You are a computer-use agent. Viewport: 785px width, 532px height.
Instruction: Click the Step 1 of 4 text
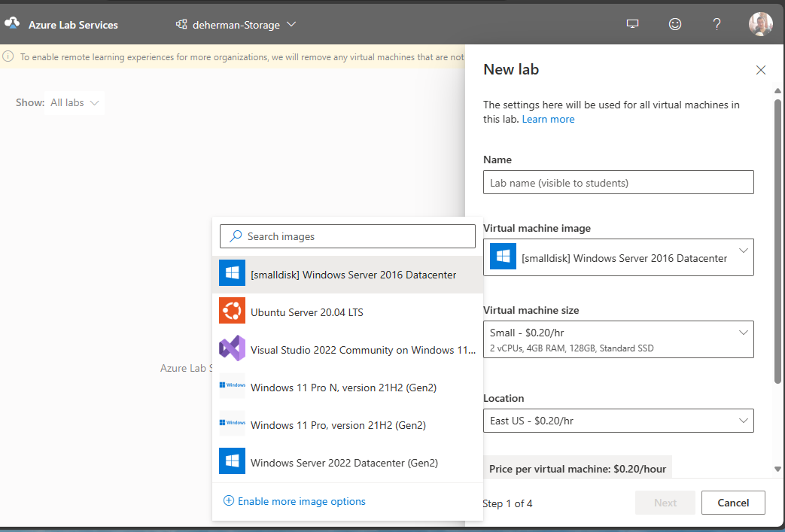pyautogui.click(x=507, y=503)
